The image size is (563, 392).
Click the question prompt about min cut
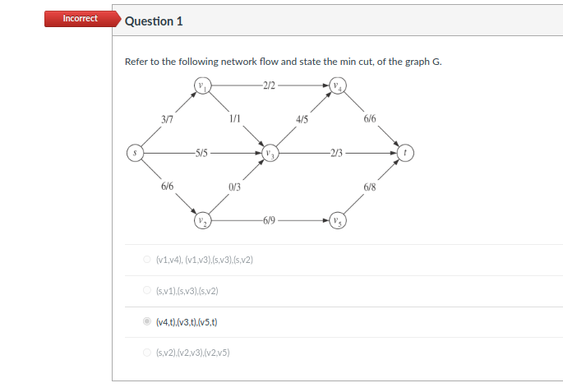[x=283, y=62]
